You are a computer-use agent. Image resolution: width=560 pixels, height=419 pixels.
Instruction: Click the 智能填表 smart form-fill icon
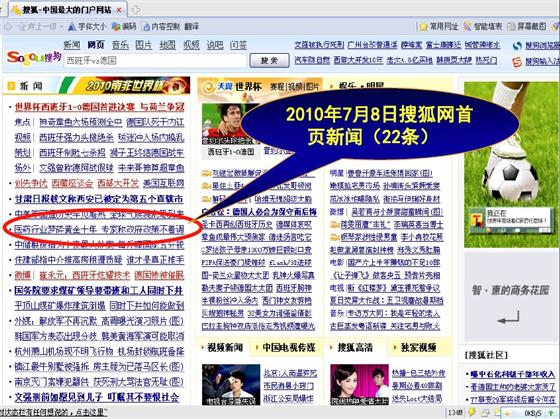468,27
